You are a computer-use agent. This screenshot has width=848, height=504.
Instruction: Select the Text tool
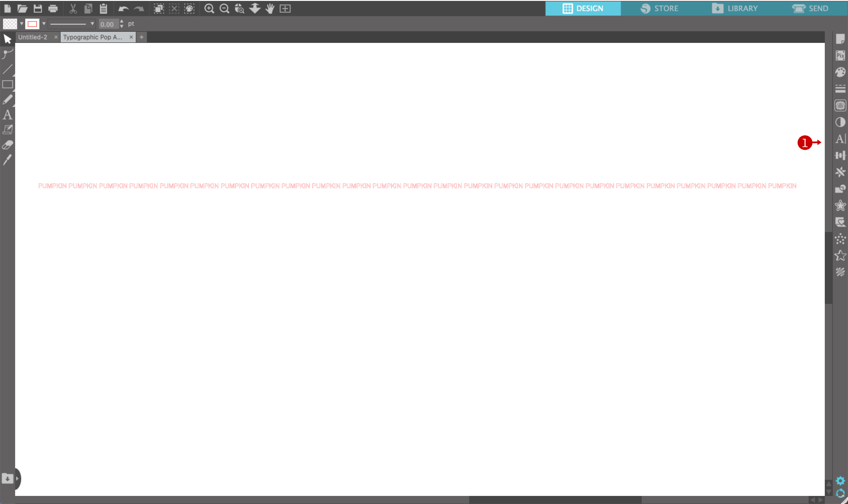tap(8, 115)
